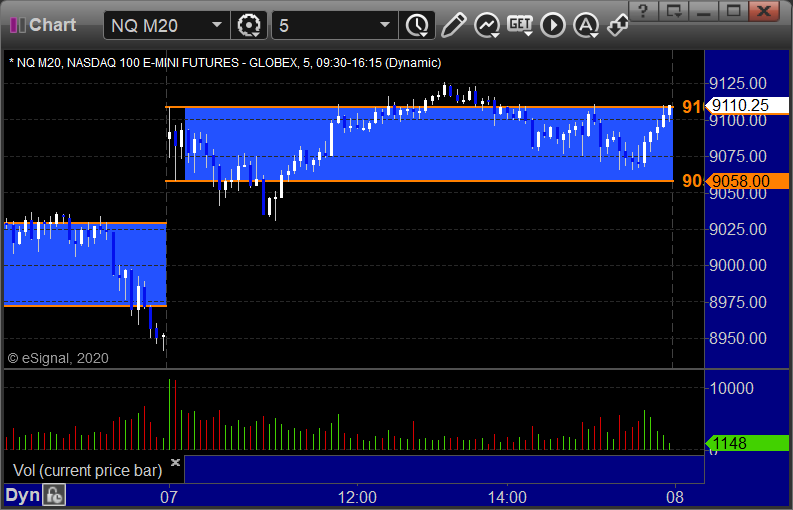Click the 14:00 time axis label
Screen dimensions: 793x510
pyautogui.click(x=507, y=497)
